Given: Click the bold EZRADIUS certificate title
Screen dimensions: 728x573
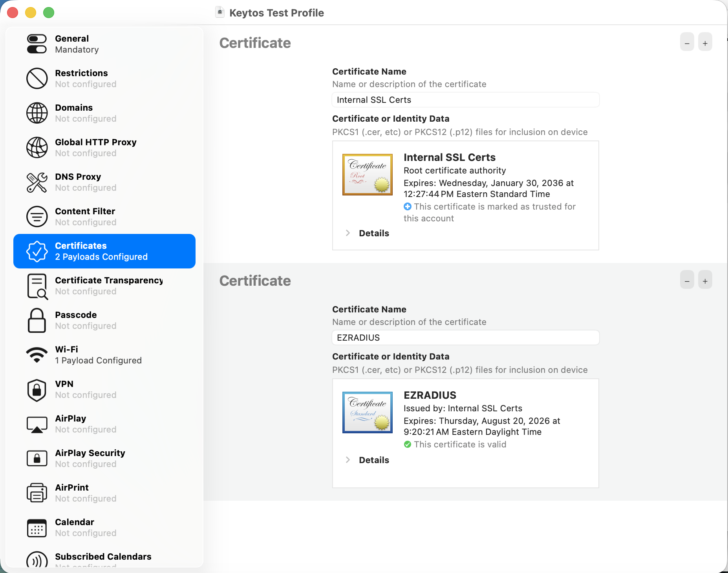Looking at the screenshot, I should (x=430, y=395).
